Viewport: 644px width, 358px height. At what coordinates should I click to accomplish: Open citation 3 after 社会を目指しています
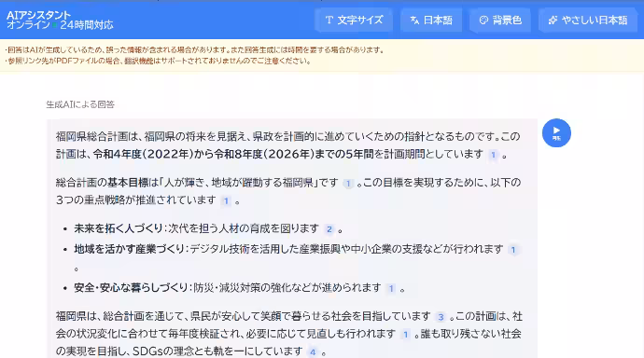[441, 317]
